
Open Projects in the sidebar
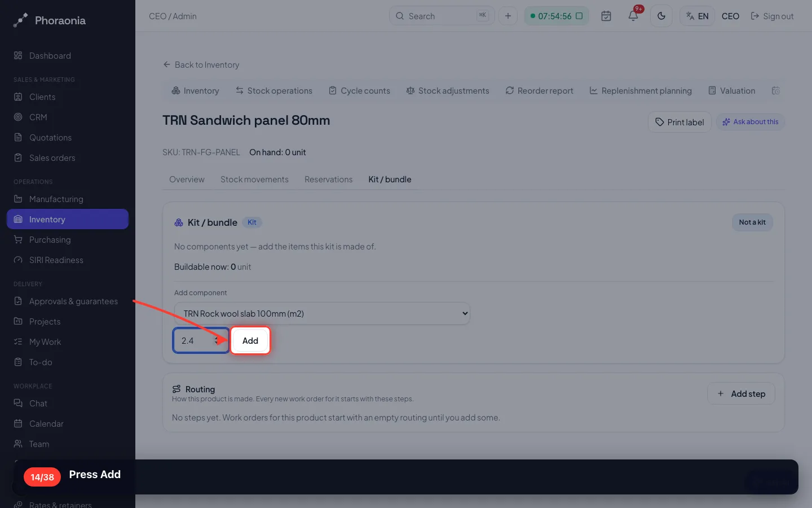pos(68,322)
